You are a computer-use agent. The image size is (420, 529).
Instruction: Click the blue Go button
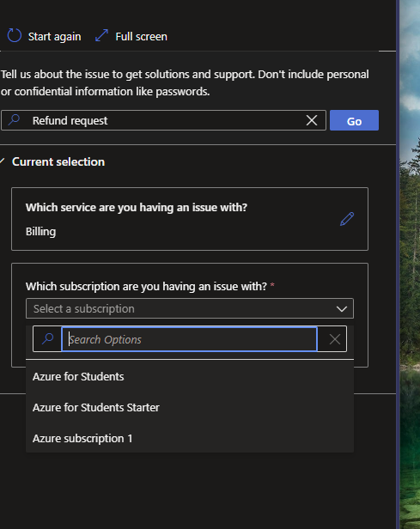354,120
